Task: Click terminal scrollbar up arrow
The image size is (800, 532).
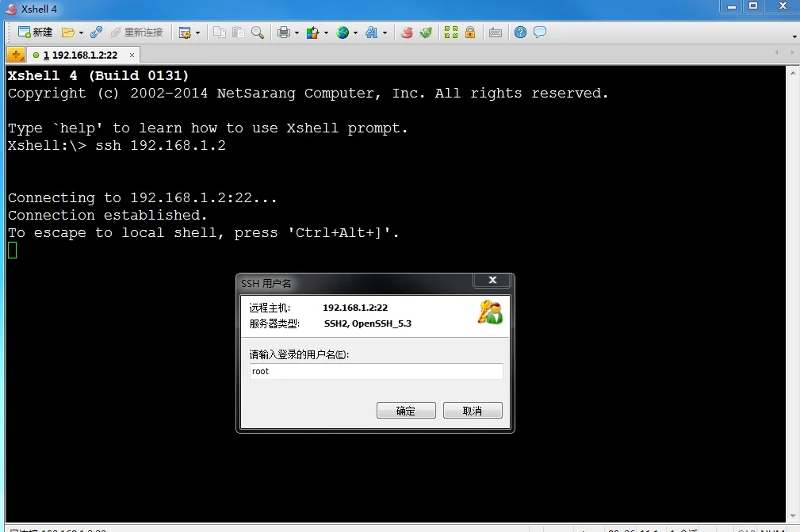Action: 793,73
